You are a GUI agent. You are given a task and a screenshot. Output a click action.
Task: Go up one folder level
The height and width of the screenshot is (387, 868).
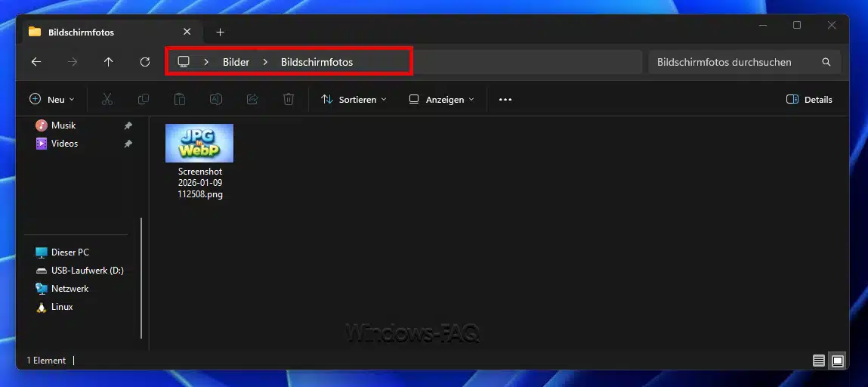tap(109, 62)
